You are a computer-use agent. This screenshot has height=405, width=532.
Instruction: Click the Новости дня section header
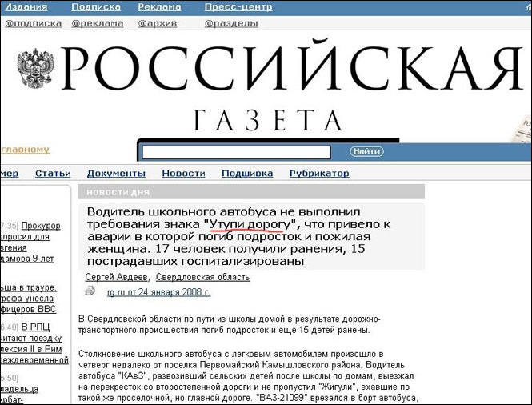[251, 192]
